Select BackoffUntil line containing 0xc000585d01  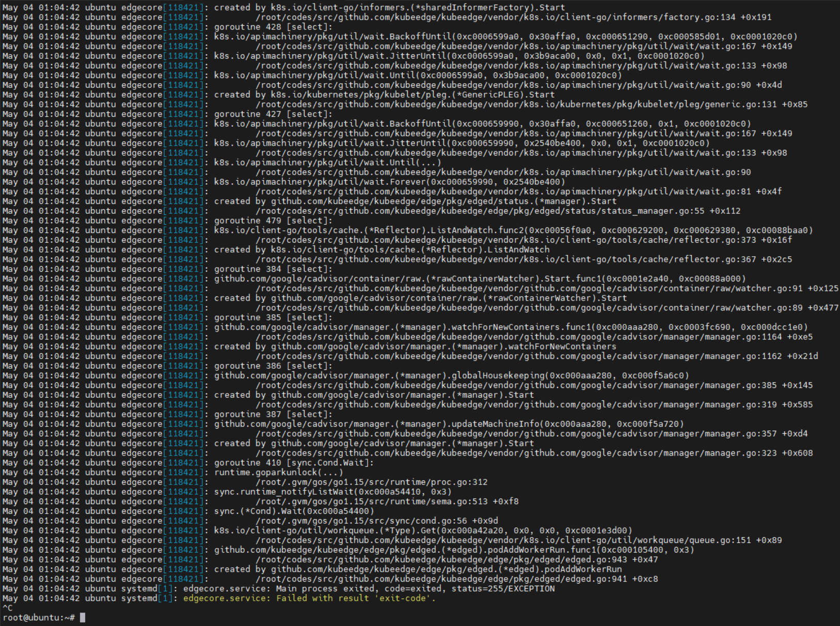coord(400,37)
